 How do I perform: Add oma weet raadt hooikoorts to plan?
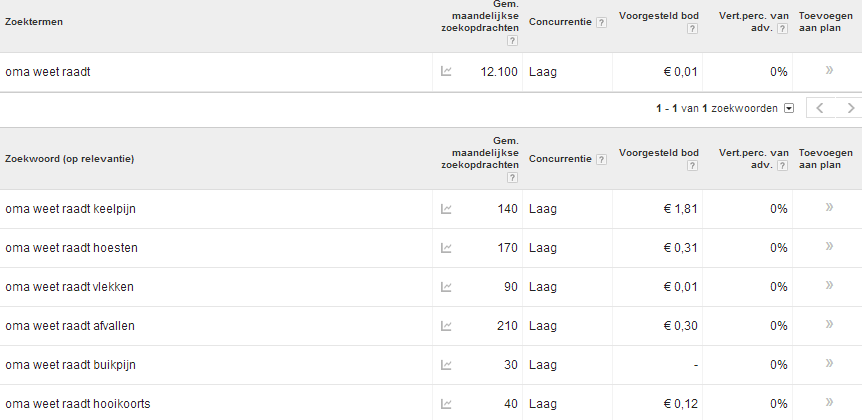(829, 402)
